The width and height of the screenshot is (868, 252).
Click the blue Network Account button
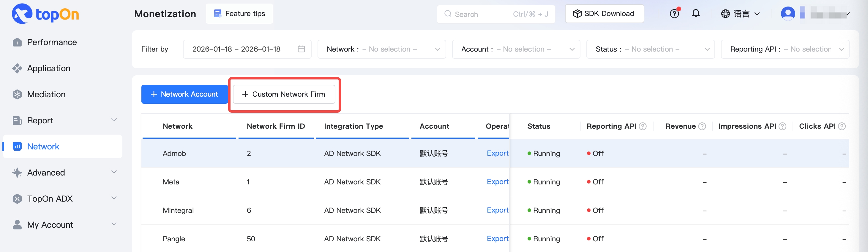184,94
